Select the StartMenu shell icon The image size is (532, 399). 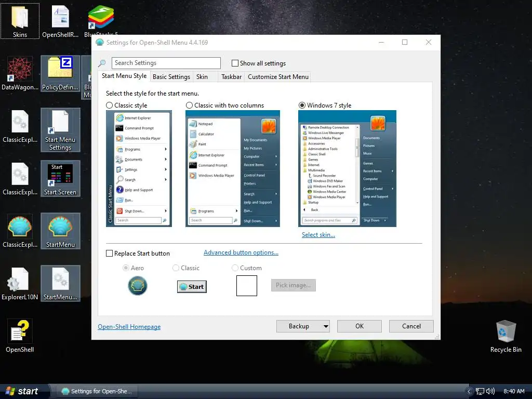click(x=60, y=231)
